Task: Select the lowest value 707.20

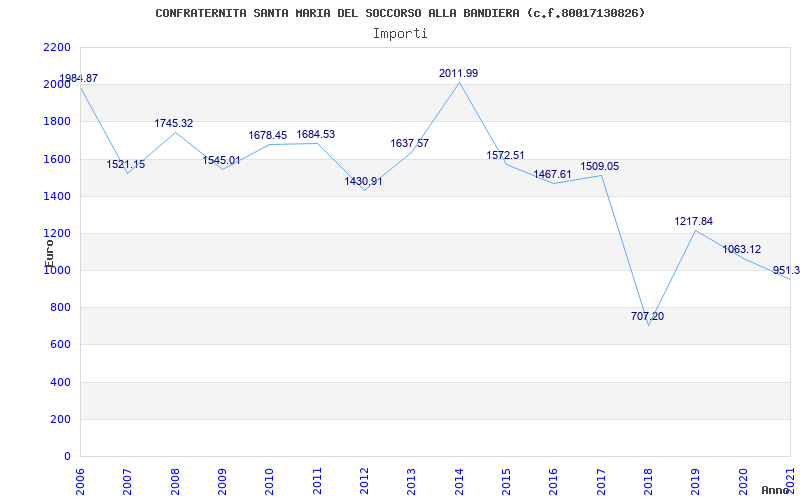Action: (647, 316)
